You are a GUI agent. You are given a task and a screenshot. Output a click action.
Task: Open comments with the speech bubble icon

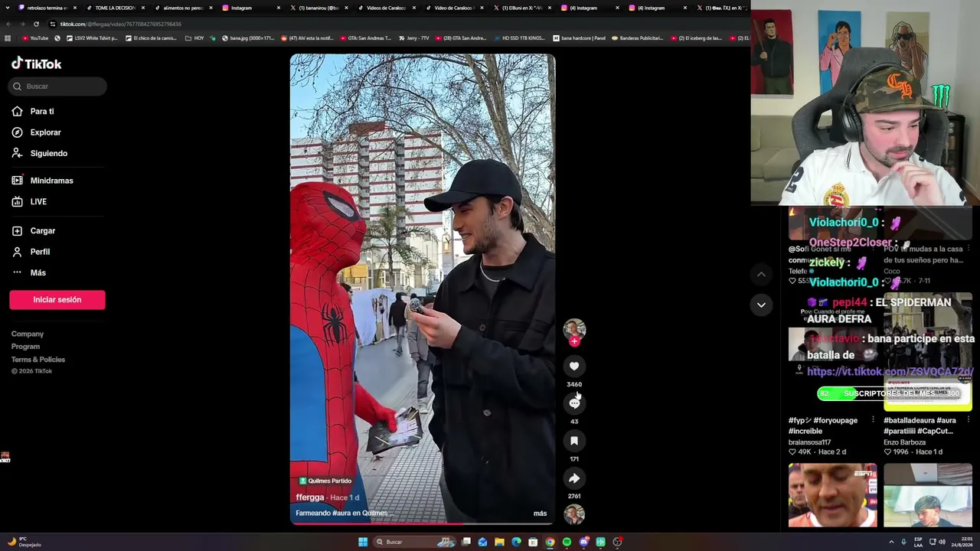pyautogui.click(x=574, y=403)
